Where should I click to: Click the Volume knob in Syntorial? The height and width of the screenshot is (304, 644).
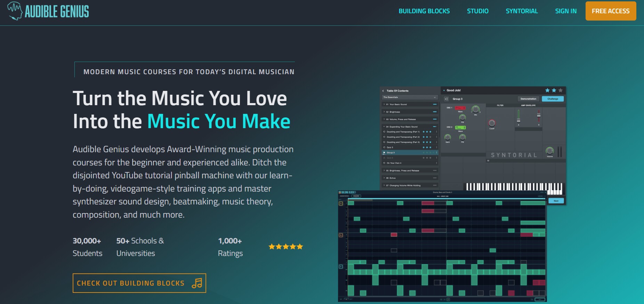pyautogui.click(x=549, y=151)
